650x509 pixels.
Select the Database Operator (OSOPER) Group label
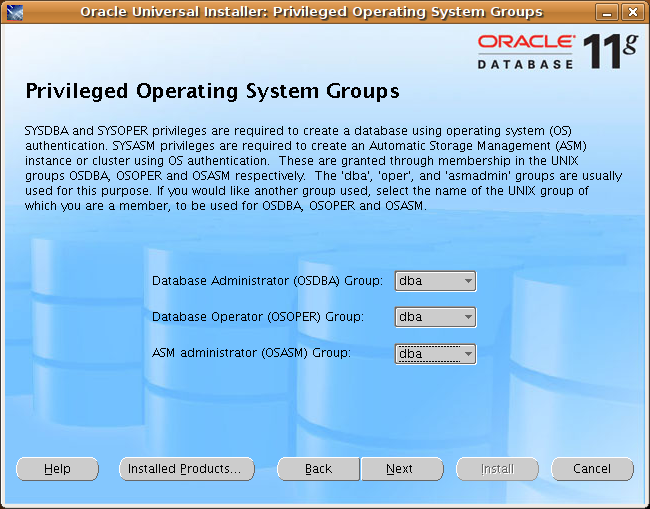[258, 317]
